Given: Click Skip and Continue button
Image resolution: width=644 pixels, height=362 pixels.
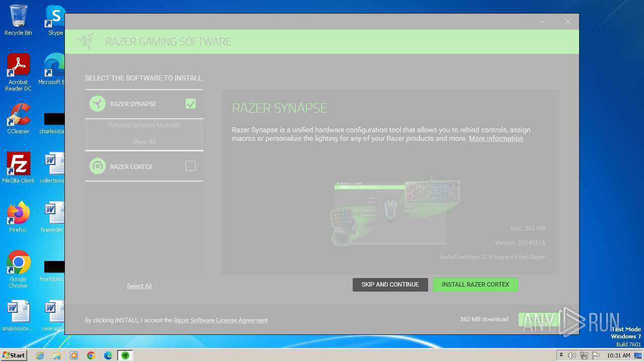Looking at the screenshot, I should point(390,285).
